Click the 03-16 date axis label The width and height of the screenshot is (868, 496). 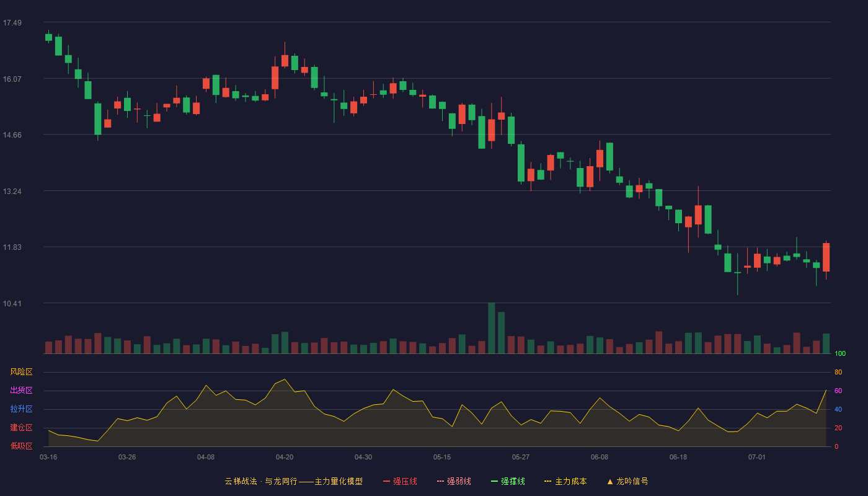click(x=48, y=457)
